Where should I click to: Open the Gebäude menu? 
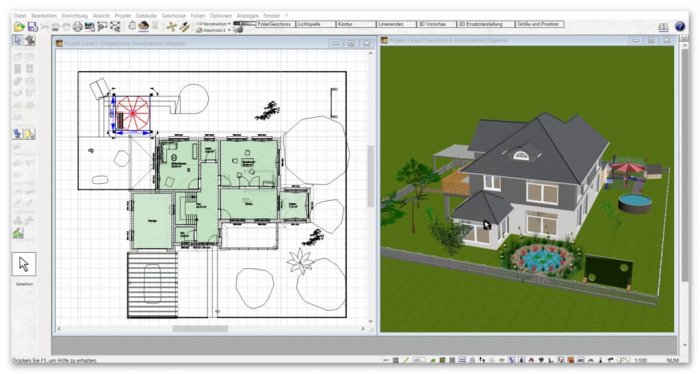(146, 16)
